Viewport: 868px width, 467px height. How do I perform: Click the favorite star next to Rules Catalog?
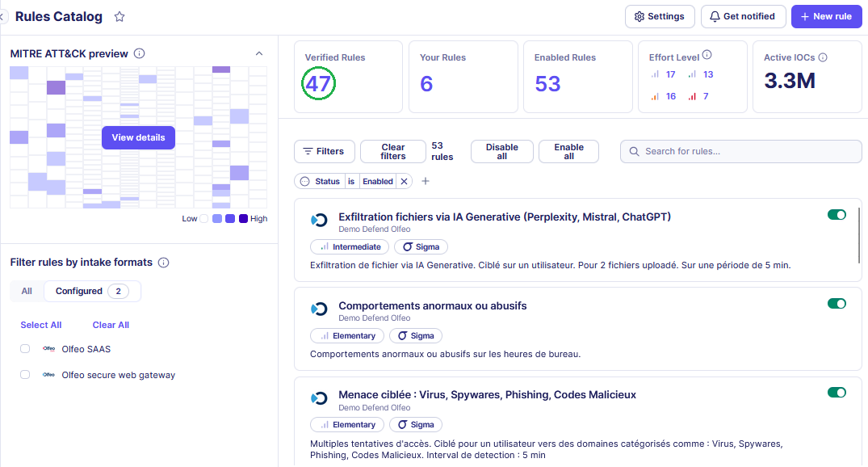point(120,17)
